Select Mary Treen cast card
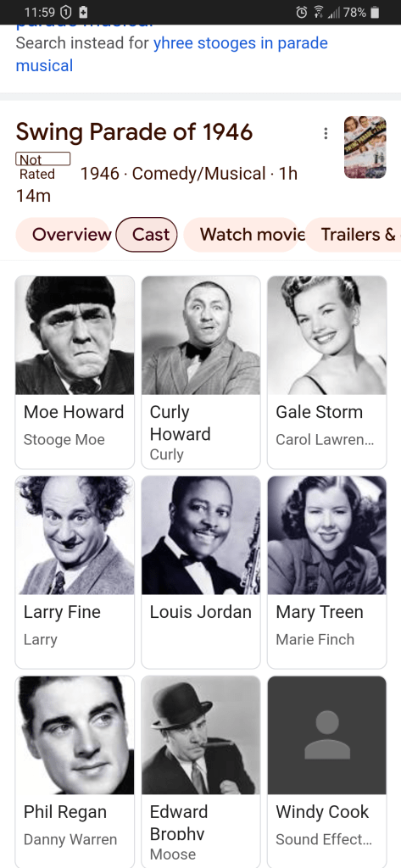The height and width of the screenshot is (868, 401). (326, 572)
